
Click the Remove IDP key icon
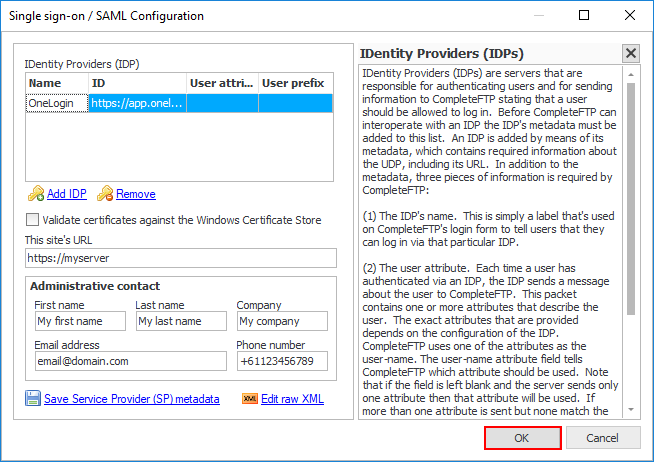(x=105, y=194)
